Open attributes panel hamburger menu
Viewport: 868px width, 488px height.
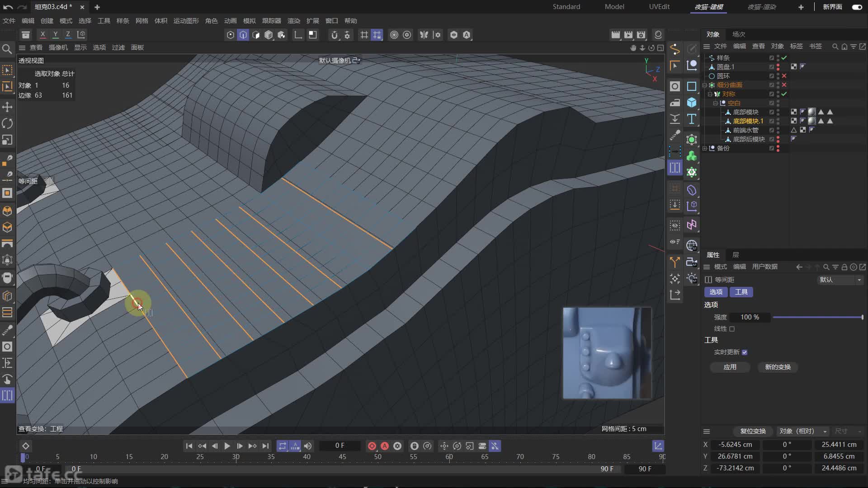[707, 267]
